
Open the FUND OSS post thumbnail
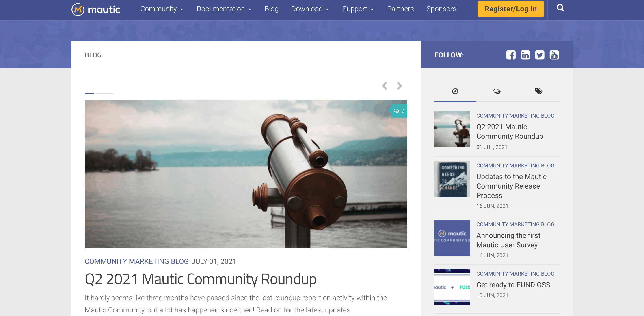(452, 287)
